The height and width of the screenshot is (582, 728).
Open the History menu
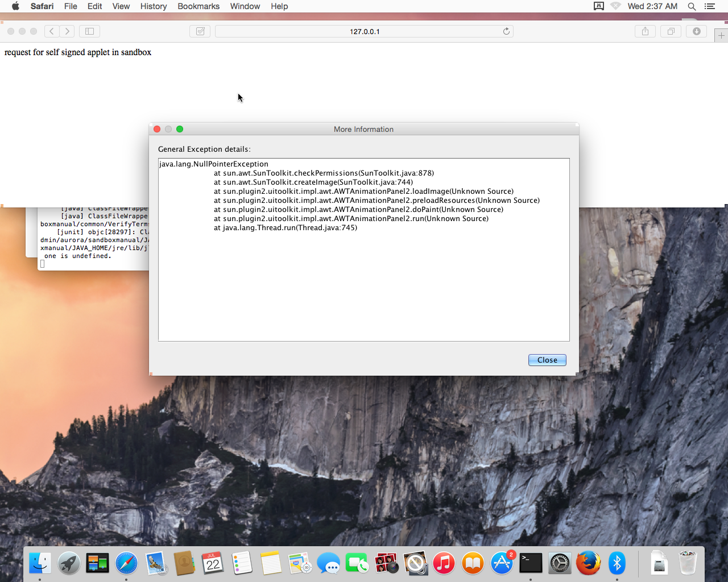(154, 6)
